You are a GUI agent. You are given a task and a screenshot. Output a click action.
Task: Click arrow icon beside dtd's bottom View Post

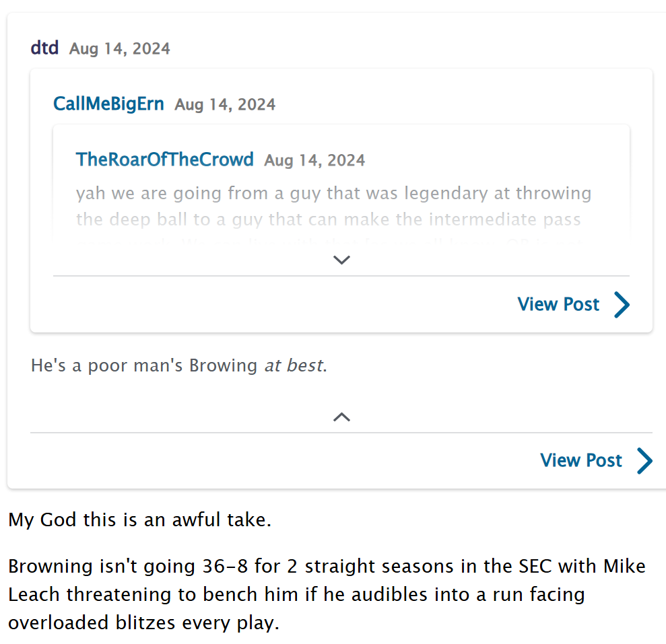[x=645, y=461]
